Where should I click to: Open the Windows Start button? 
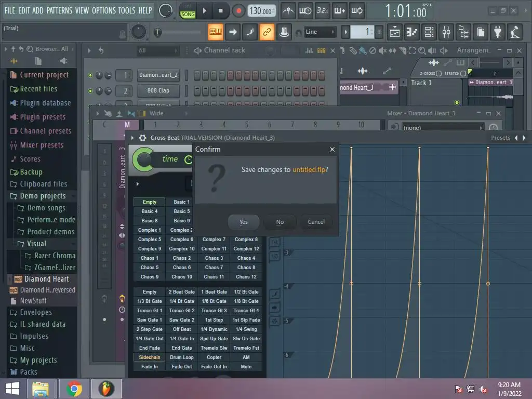[x=12, y=389]
